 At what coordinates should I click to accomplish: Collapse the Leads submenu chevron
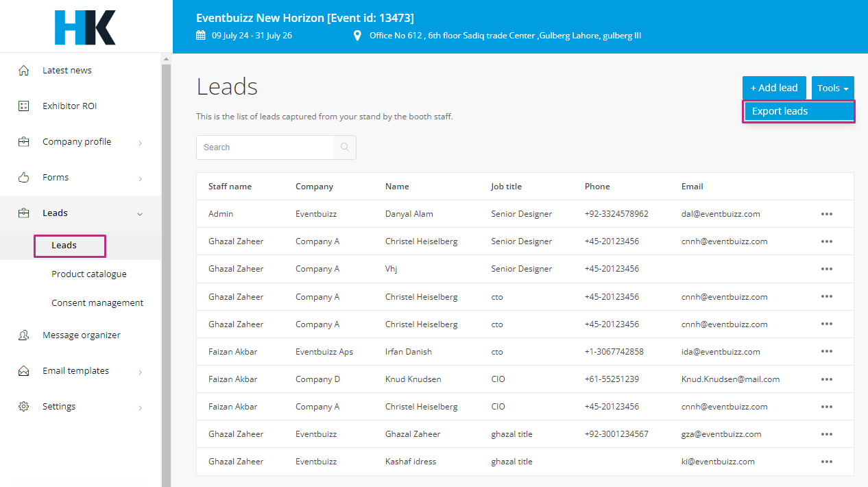pos(140,214)
